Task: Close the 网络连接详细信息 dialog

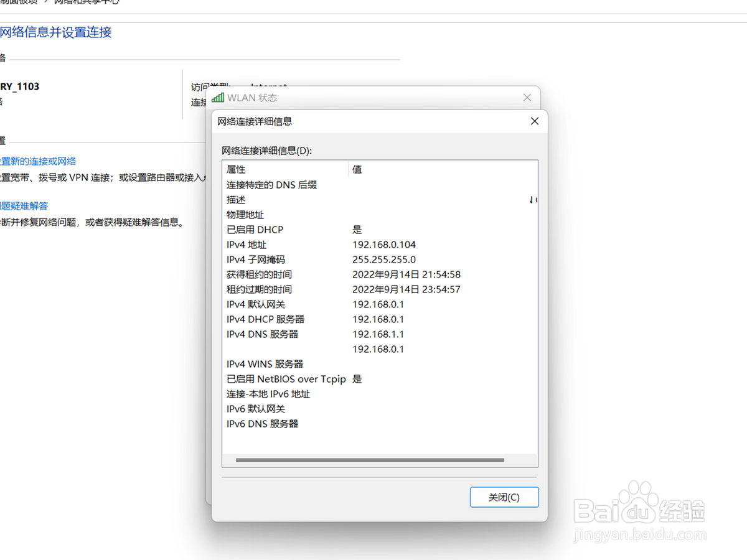Action: click(534, 121)
